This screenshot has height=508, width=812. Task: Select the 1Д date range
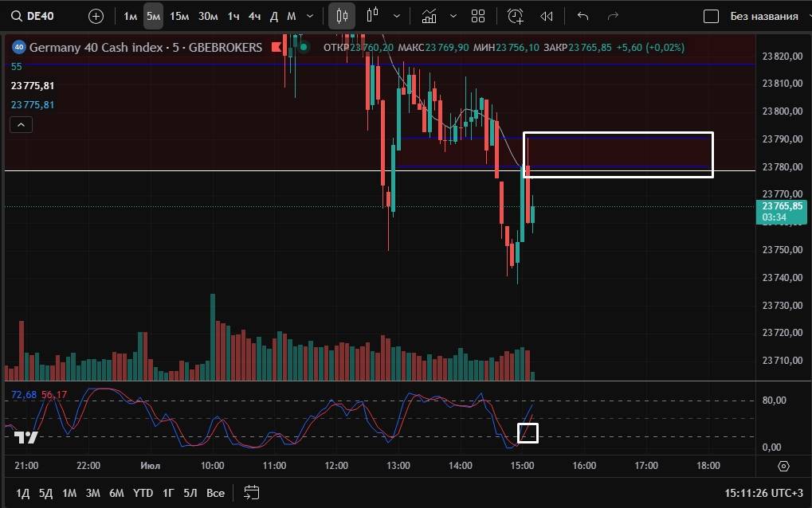click(23, 493)
